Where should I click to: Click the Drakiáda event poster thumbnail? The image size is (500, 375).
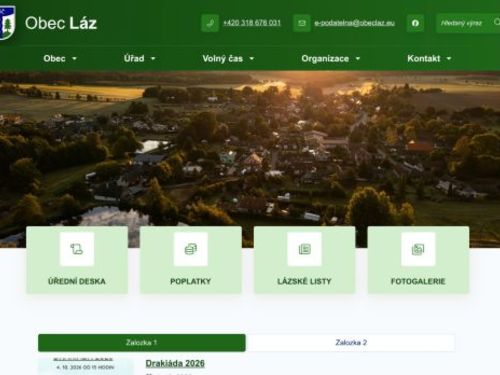click(x=86, y=366)
